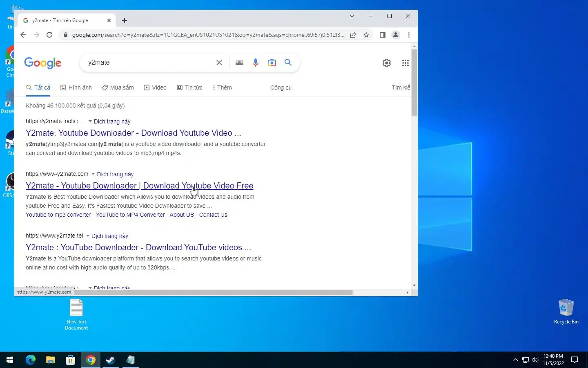Open the Chrome profile avatar
The width and height of the screenshot is (588, 368).
point(396,35)
